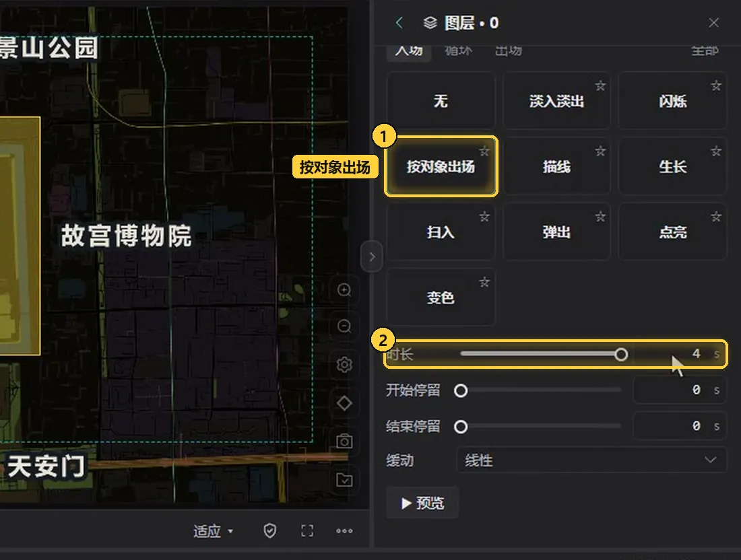The image size is (741, 560).
Task: Click the 时长 value field showing 4
Action: point(680,353)
